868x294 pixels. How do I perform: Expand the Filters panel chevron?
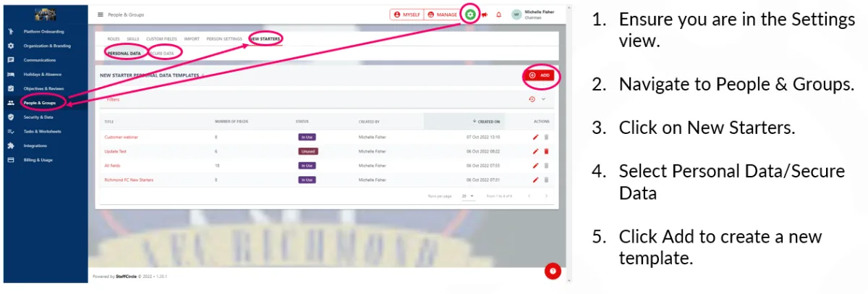[x=543, y=99]
